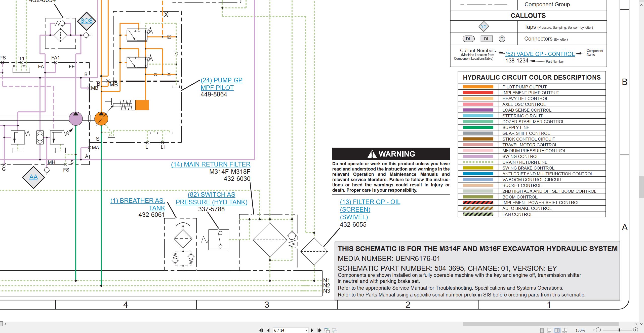Click the vertical scrollbar down arrow
The width and height of the screenshot is (644, 333).
pos(641,324)
